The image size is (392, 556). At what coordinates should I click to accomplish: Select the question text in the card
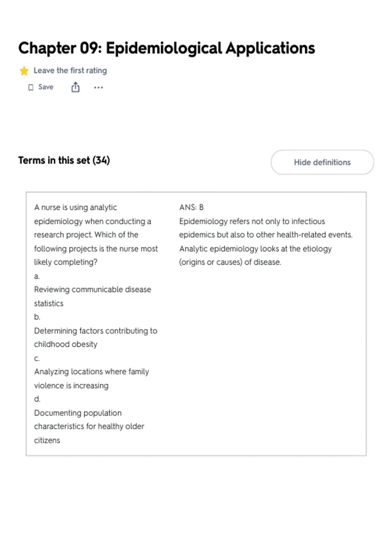96,235
